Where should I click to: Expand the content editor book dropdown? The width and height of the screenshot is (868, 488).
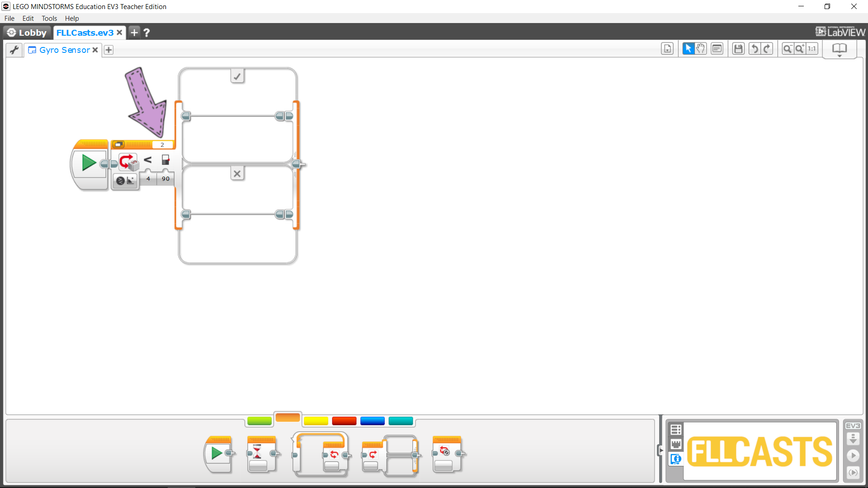click(840, 50)
